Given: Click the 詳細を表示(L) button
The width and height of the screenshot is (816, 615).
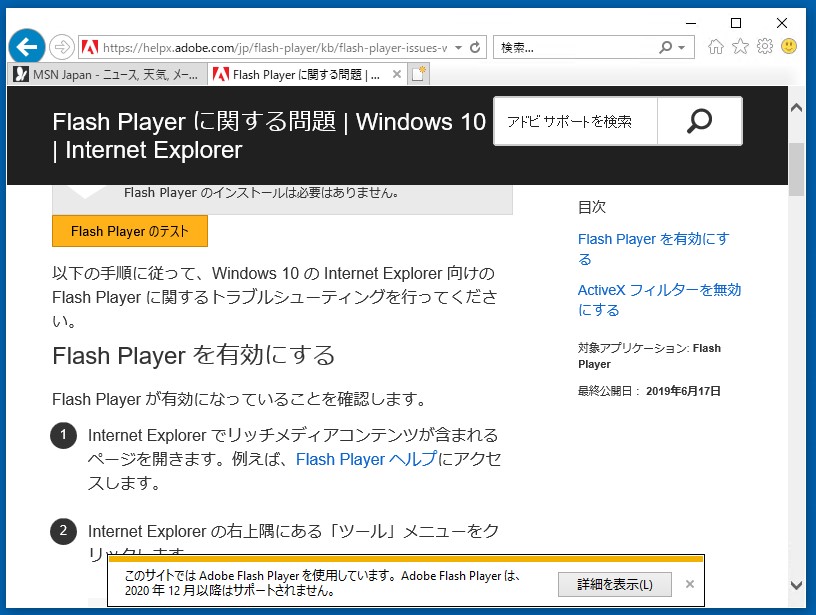Looking at the screenshot, I should (615, 584).
